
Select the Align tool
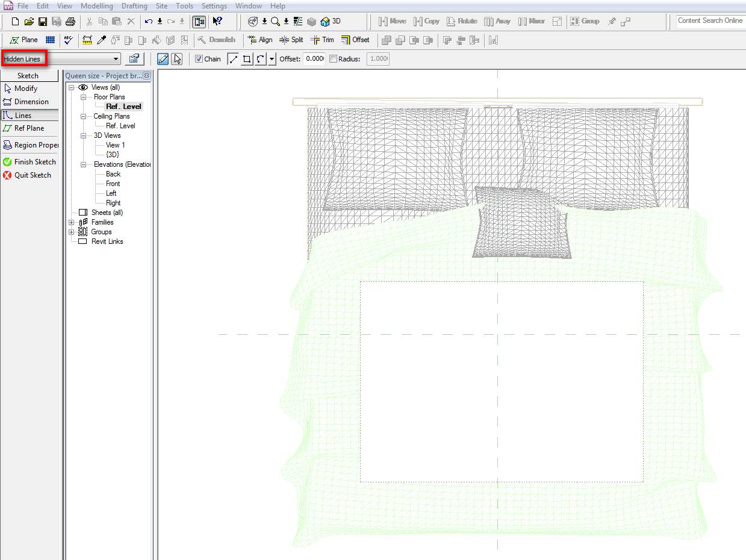click(260, 40)
